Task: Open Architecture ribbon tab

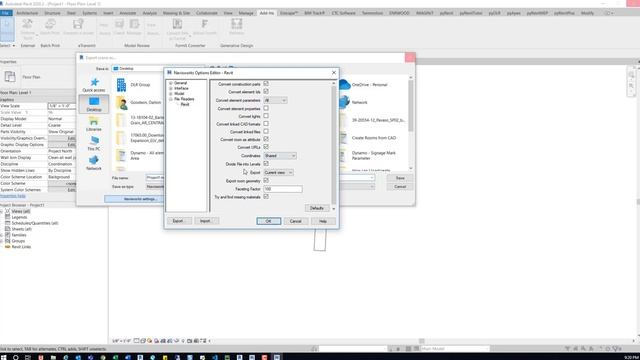Action: [27, 13]
